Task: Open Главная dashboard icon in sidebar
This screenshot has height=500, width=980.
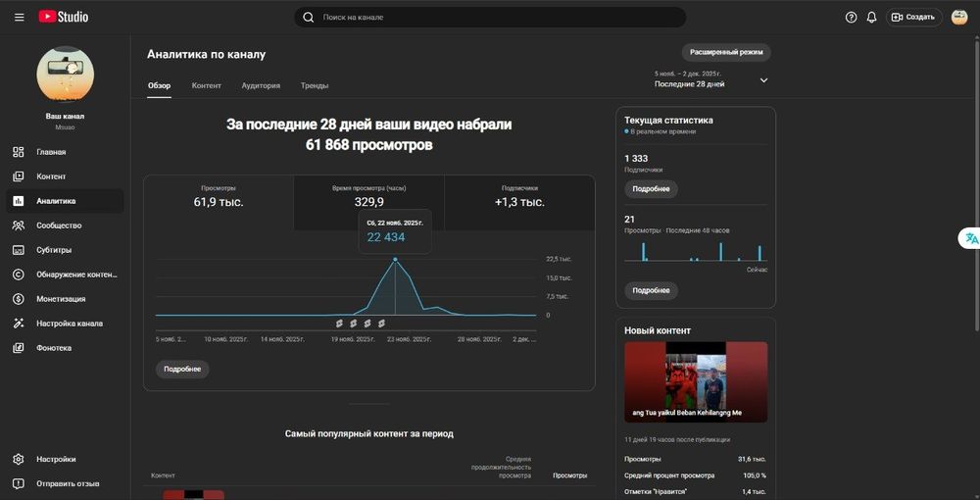Action: pos(18,152)
